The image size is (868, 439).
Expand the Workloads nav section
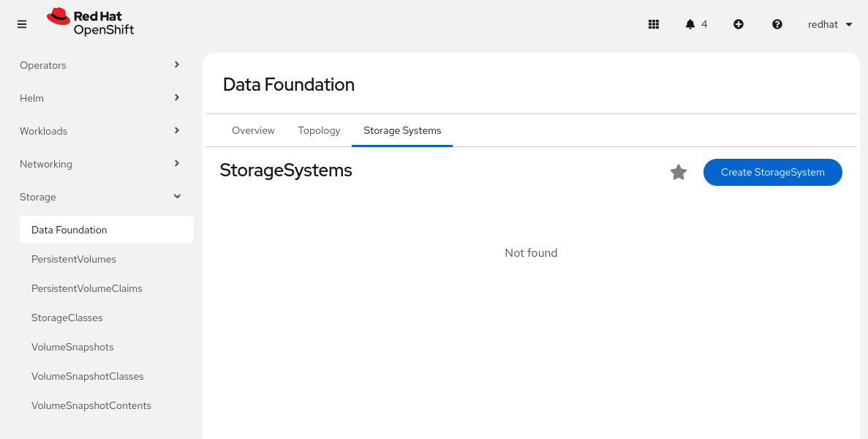tap(101, 131)
